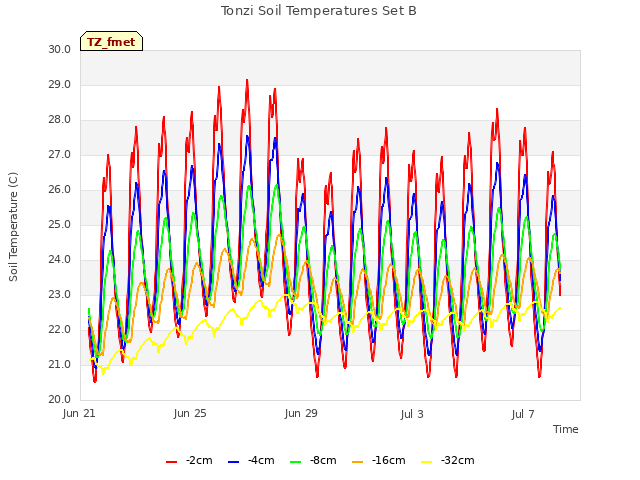Click the Jun 25 x-axis tick label
This screenshot has height=480, width=640.
click(190, 413)
